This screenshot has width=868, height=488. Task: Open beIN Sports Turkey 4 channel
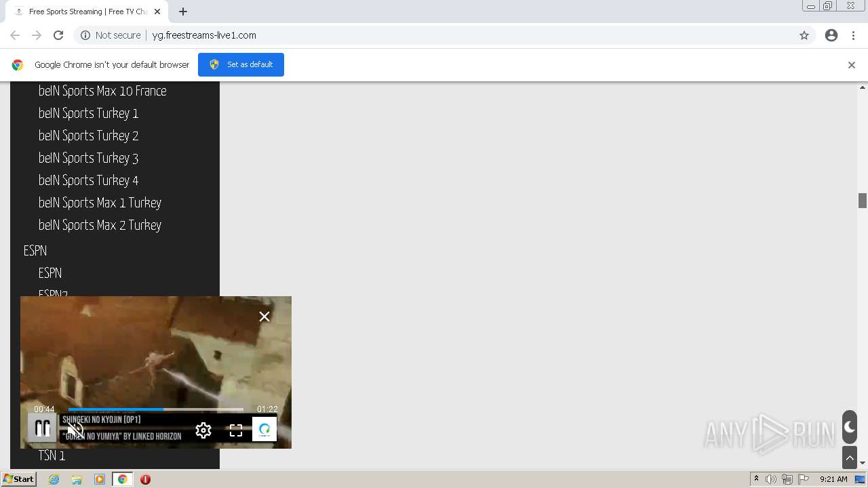pos(88,180)
